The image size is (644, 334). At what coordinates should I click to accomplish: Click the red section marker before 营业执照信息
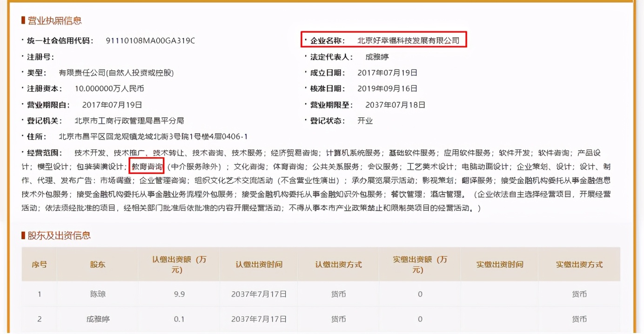click(x=23, y=20)
